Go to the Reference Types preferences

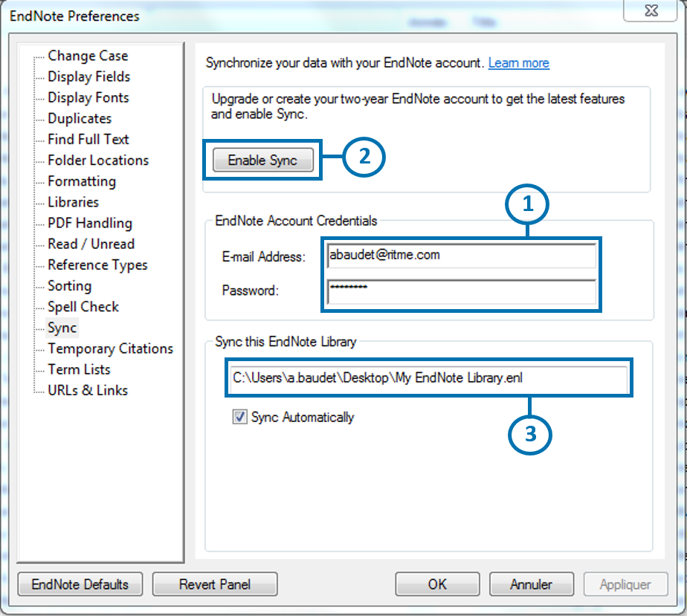coord(97,265)
